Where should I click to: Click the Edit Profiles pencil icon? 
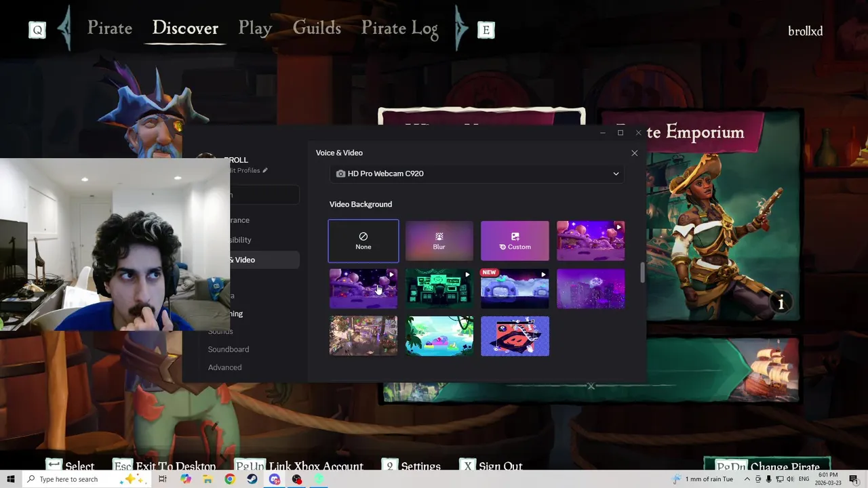click(x=265, y=171)
